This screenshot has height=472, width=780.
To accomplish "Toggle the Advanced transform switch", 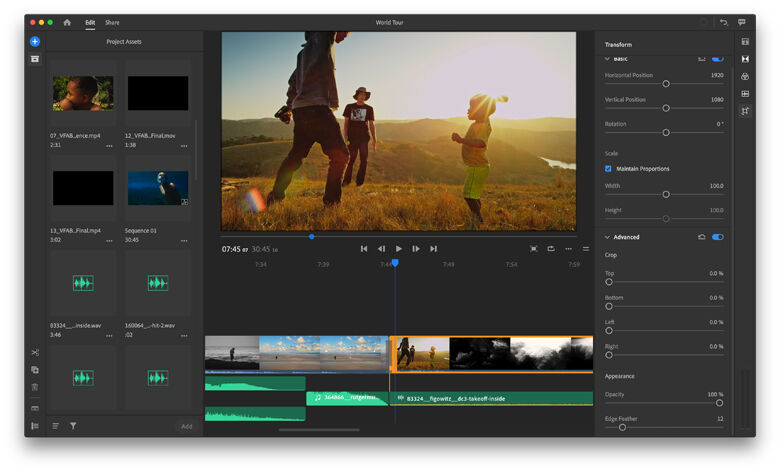I will 717,237.
